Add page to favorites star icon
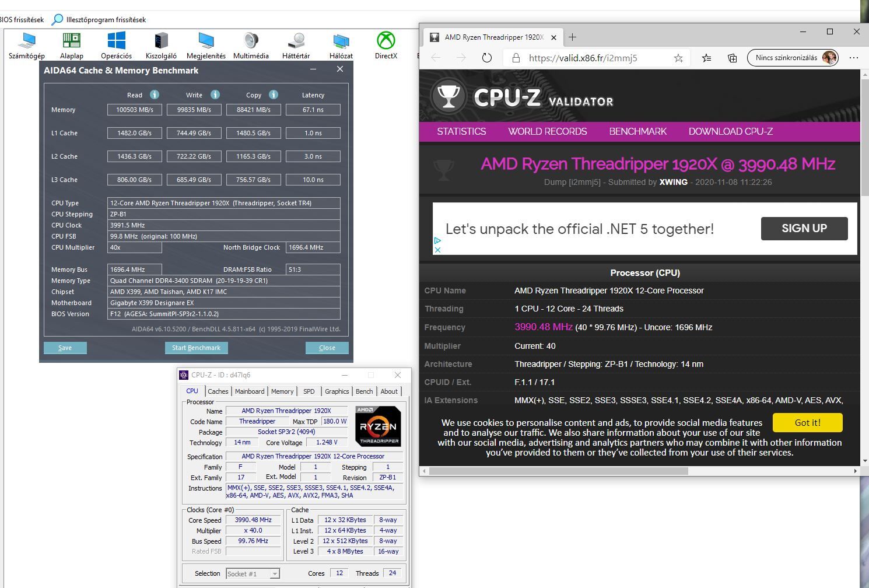The width and height of the screenshot is (869, 588). (x=678, y=58)
